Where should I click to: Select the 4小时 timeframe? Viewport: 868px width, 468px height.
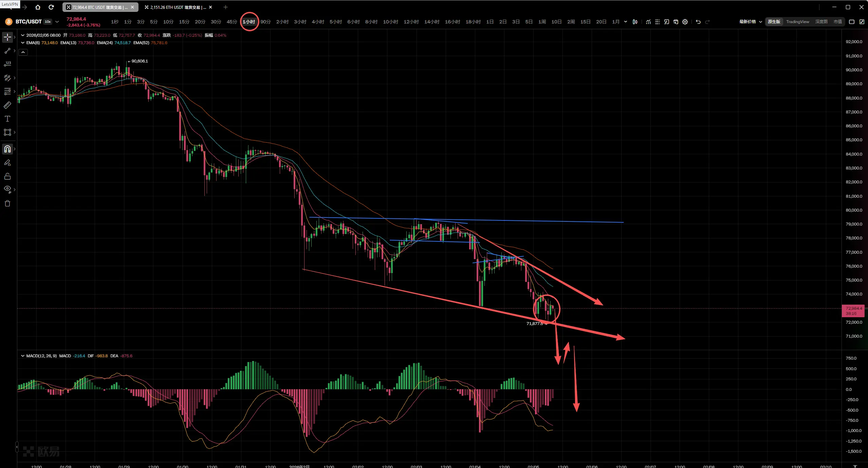click(x=318, y=22)
